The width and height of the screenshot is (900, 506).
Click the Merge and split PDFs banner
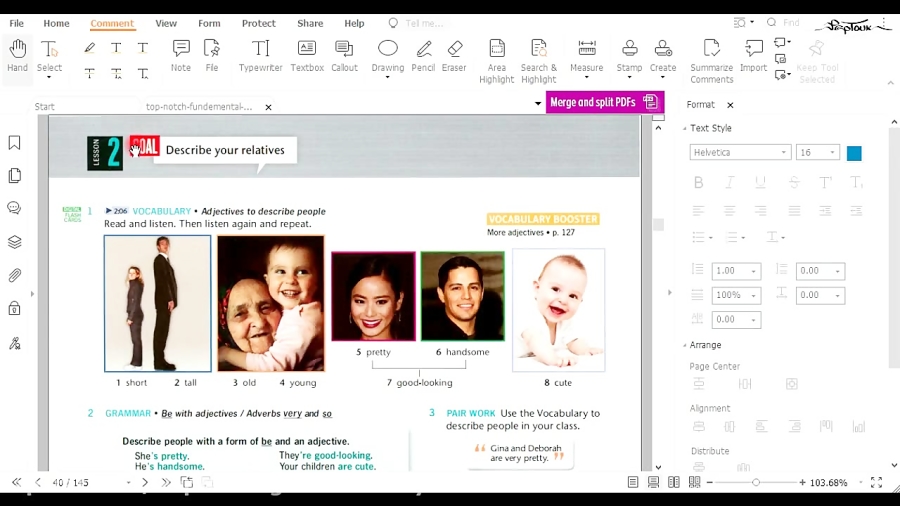(605, 102)
